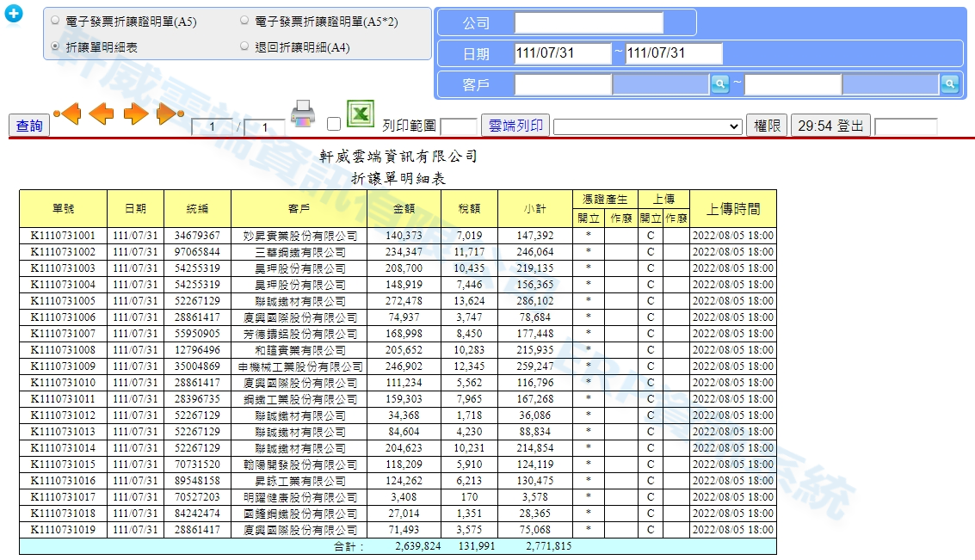The width and height of the screenshot is (975, 560).
Task: Click the 小計 column header
Action: [x=534, y=208]
